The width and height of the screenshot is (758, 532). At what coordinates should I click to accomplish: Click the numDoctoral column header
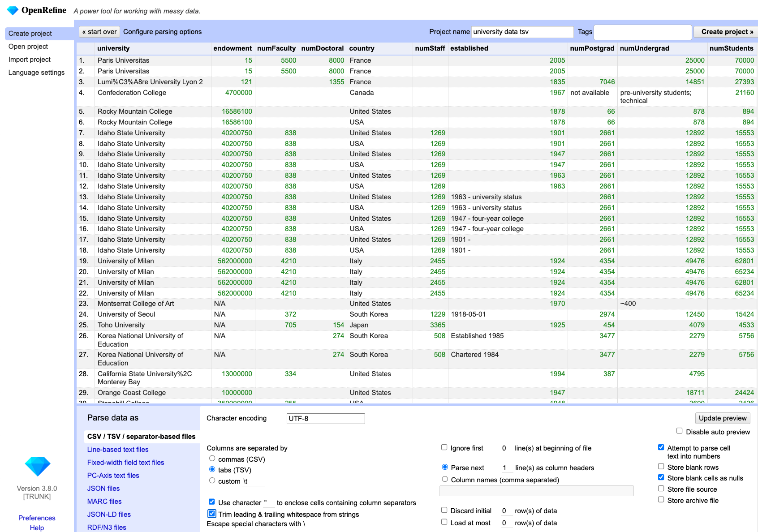click(x=323, y=48)
